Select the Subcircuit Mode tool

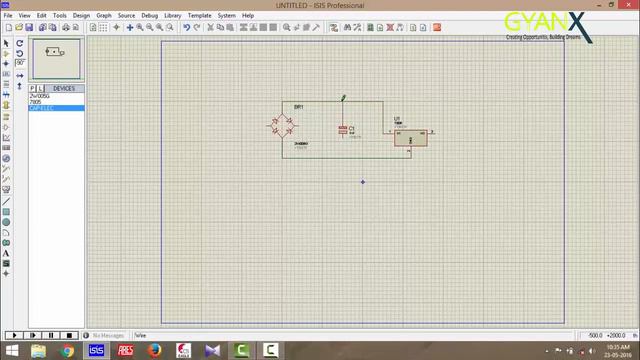pos(6,105)
